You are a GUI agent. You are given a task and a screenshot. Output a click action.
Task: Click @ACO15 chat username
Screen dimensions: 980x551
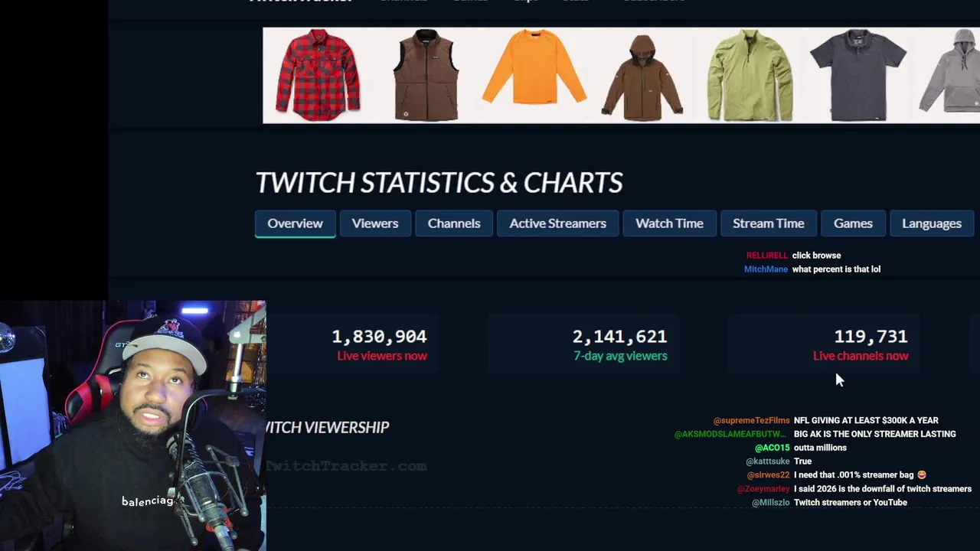click(x=772, y=448)
